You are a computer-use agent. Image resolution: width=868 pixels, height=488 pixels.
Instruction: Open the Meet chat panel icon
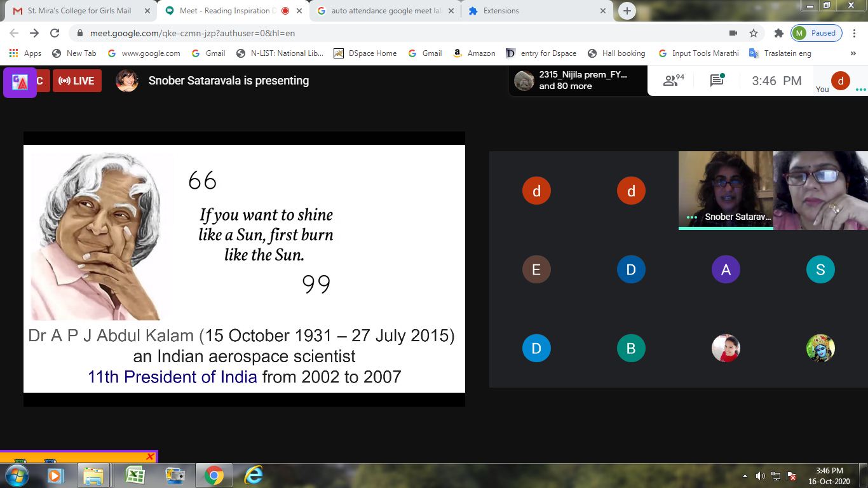pyautogui.click(x=717, y=81)
